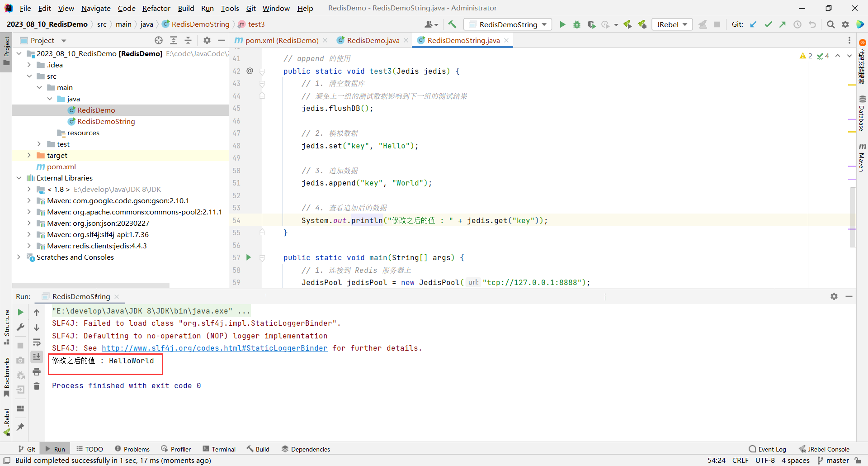Toggle the Database side panel
This screenshot has width=868, height=466.
click(x=862, y=113)
